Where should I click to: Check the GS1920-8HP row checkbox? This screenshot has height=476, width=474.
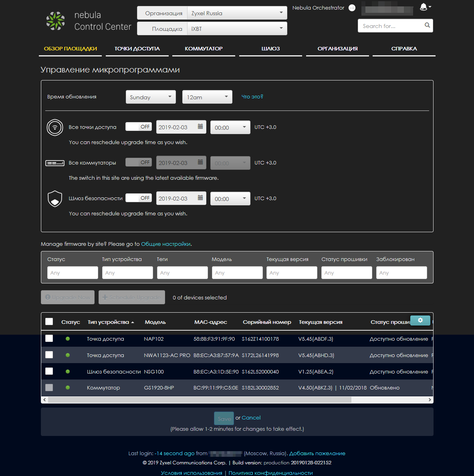click(49, 388)
